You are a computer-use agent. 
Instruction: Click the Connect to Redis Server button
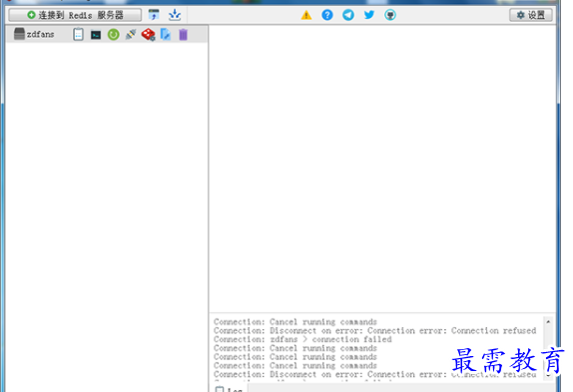pyautogui.click(x=75, y=15)
